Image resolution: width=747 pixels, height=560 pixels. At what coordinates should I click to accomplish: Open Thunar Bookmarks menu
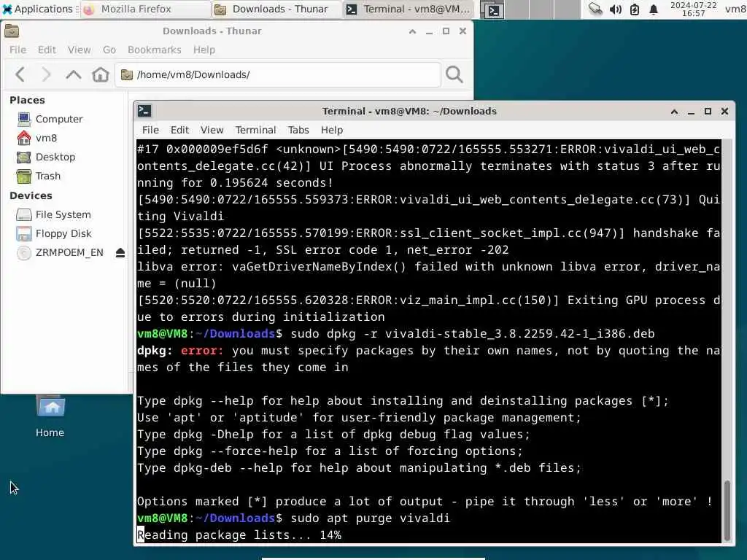[155, 50]
